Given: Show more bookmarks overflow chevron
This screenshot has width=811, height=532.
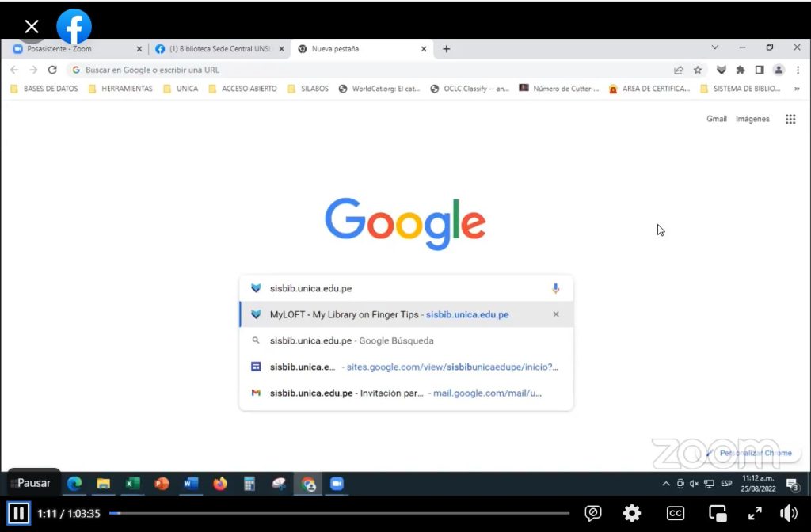Looking at the screenshot, I should tap(797, 89).
